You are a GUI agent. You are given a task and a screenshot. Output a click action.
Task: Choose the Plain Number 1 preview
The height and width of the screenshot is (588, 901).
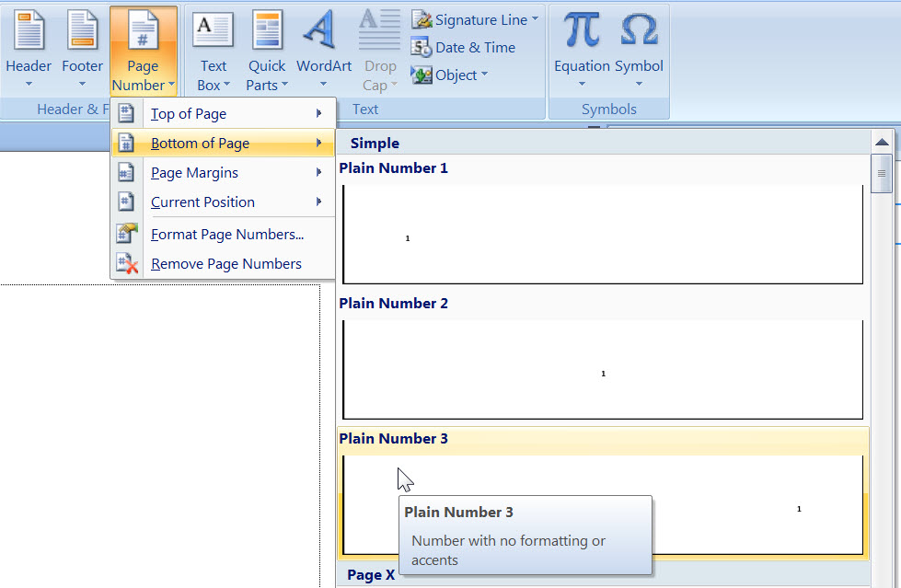click(x=603, y=234)
